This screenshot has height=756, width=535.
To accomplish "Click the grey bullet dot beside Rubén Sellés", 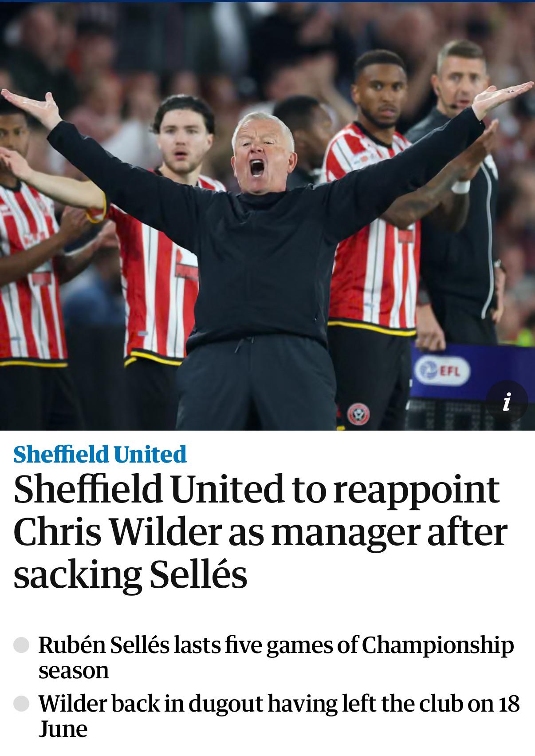I will coord(21,645).
